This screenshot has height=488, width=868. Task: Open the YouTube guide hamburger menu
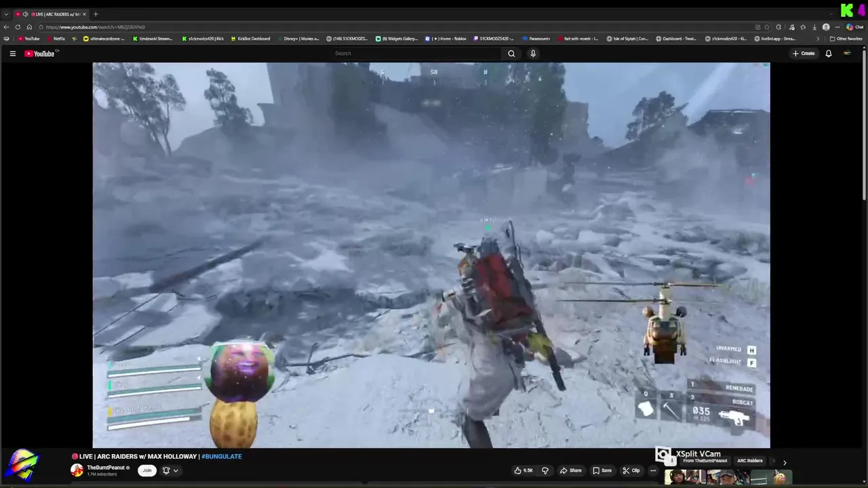pos(12,54)
